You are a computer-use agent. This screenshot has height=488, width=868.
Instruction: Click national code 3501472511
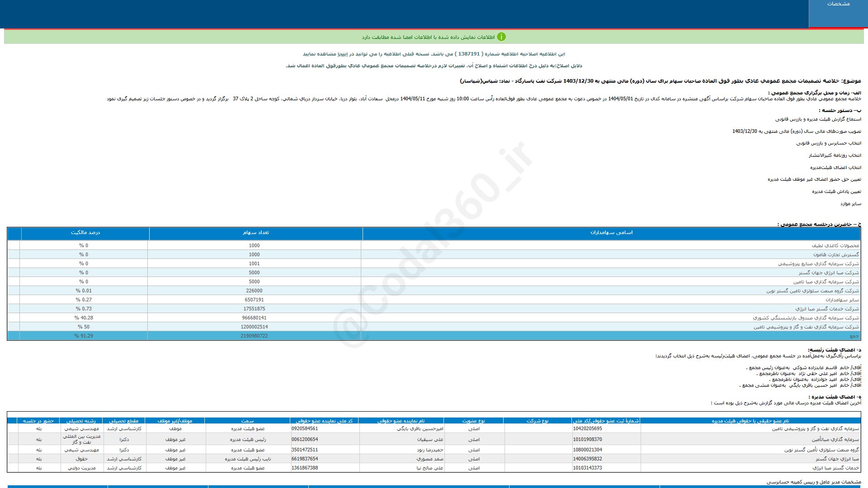click(305, 450)
